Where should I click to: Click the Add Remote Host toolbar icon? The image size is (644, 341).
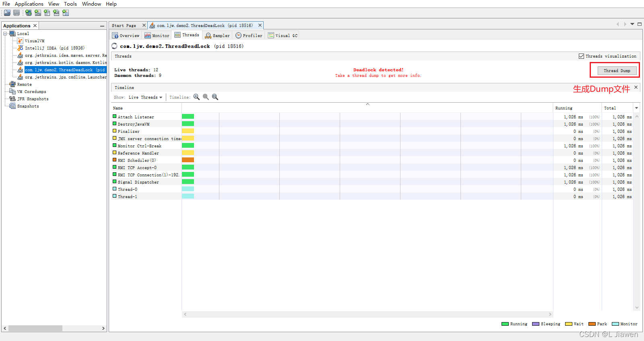(29, 13)
